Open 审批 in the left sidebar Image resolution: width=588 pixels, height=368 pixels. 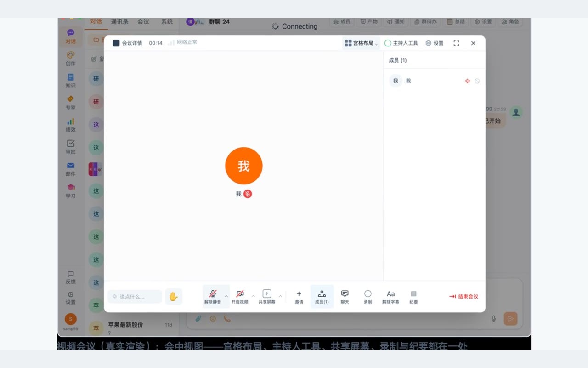pyautogui.click(x=71, y=147)
